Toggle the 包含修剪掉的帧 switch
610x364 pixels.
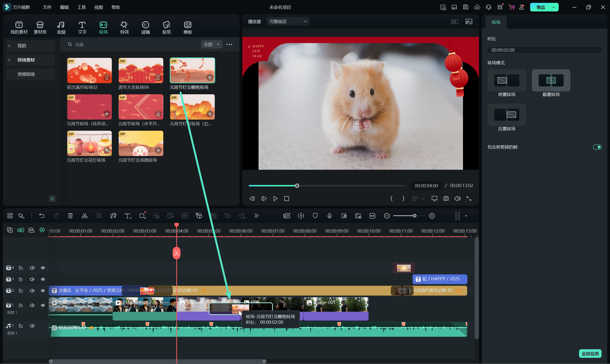[x=597, y=147]
